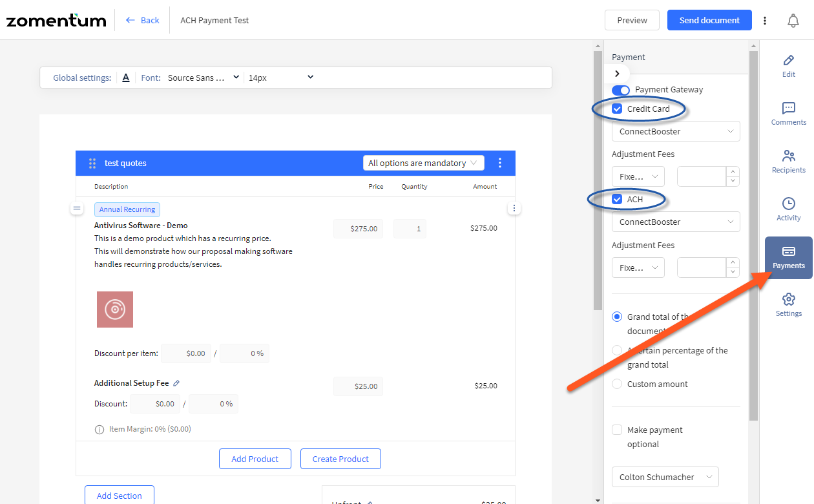Click the Add Product button
This screenshot has height=504, width=814.
(255, 459)
